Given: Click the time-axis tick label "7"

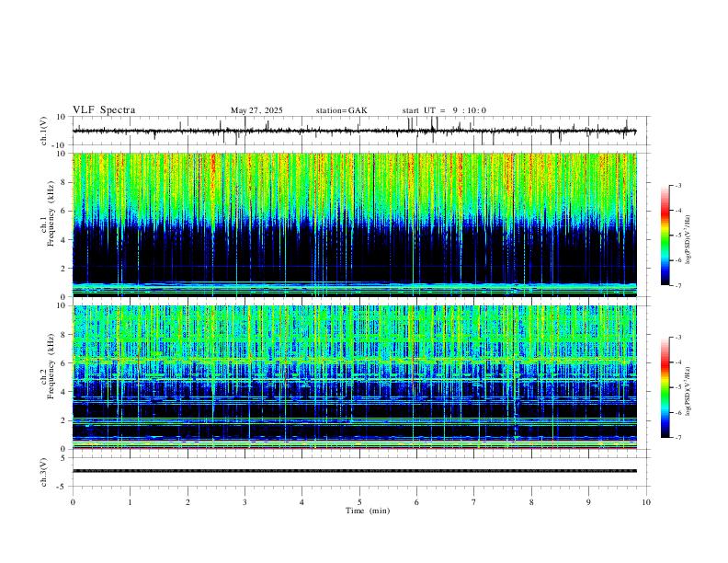Looking at the screenshot, I should tap(474, 502).
